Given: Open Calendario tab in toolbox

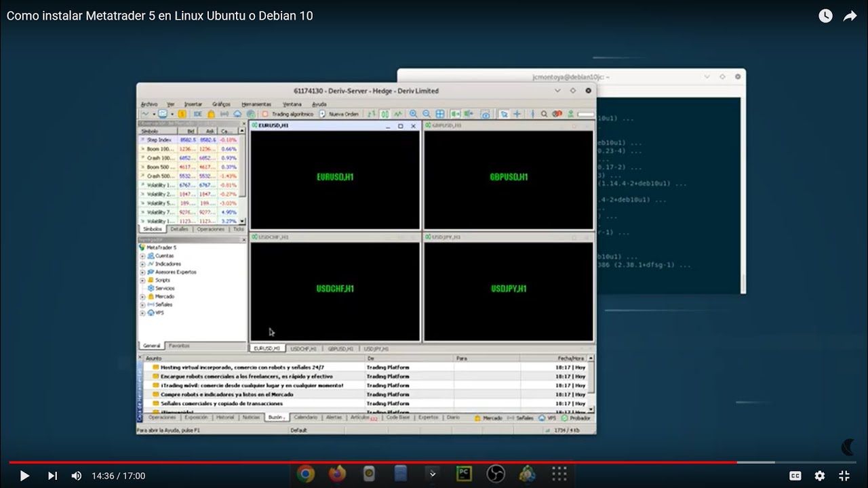Looking at the screenshot, I should [x=306, y=418].
